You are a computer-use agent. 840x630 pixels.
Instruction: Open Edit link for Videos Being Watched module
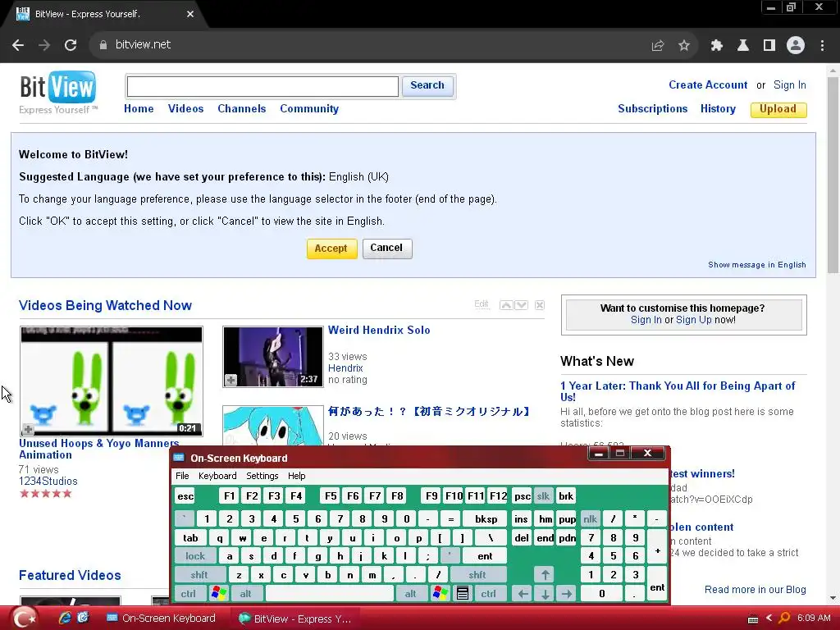482,304
